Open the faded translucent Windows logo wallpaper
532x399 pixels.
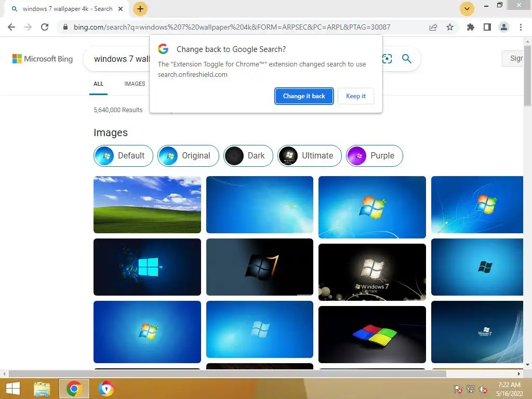point(260,329)
